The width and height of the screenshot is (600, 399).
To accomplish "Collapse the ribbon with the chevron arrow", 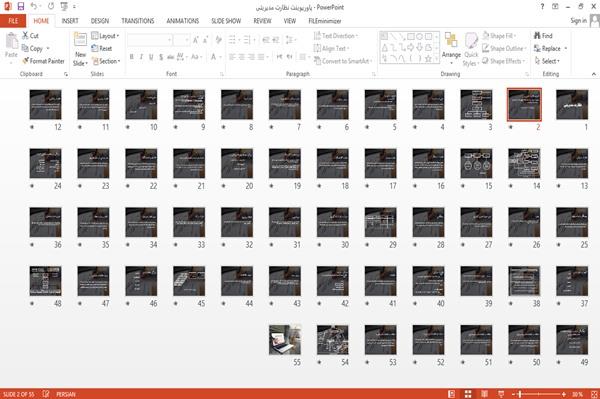I will (x=594, y=74).
